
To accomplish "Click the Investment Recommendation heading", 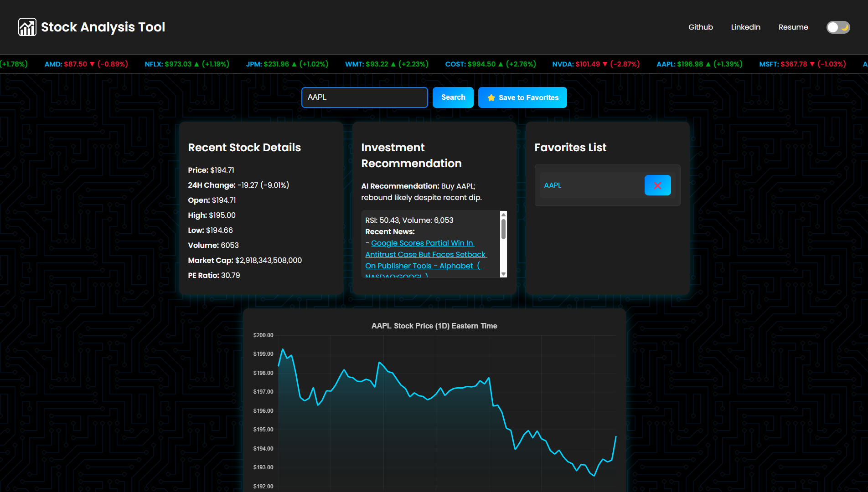I will pyautogui.click(x=412, y=155).
